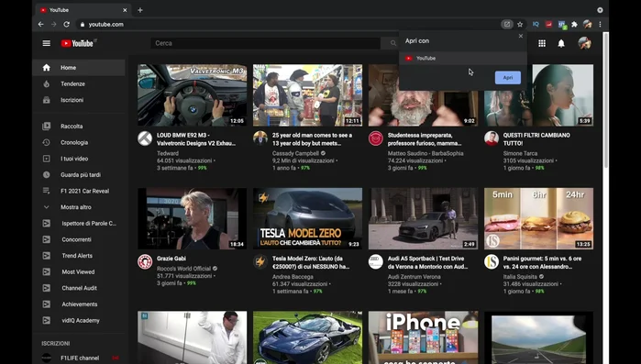Click the Cassady Campbell channel name
Image resolution: width=641 pixels, height=364 pixels.
tap(295, 153)
